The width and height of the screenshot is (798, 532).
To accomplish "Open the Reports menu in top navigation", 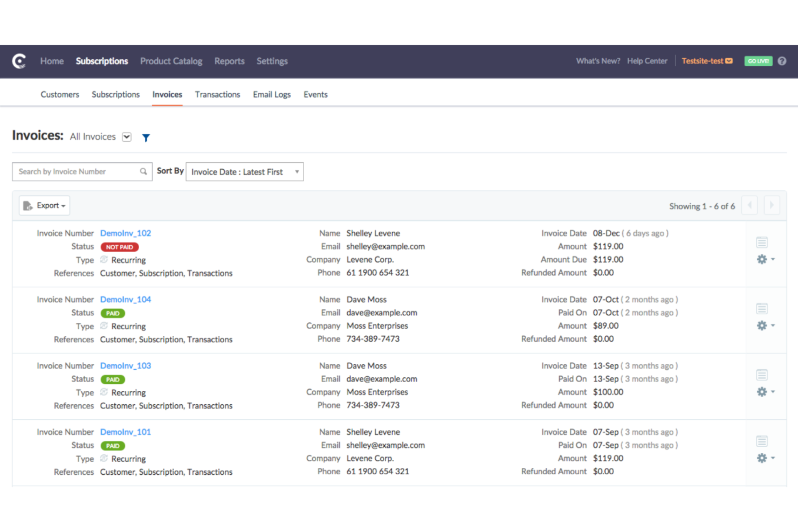I will (229, 61).
